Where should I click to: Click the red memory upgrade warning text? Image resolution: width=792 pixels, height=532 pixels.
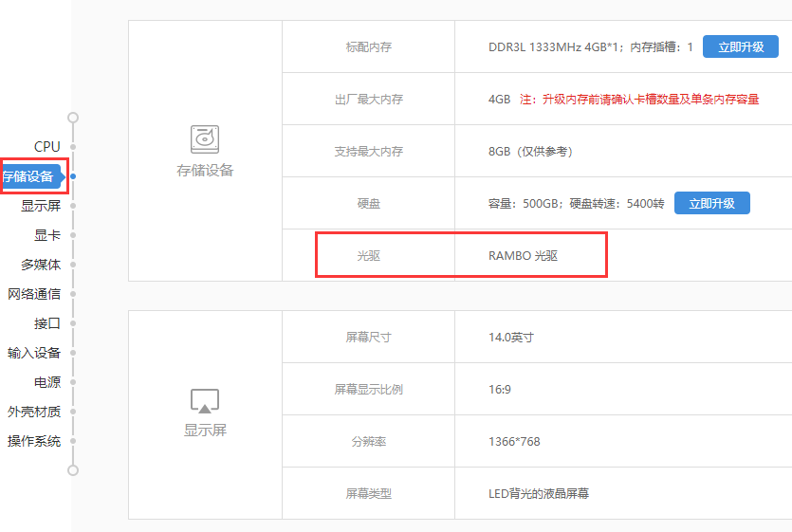point(650,99)
